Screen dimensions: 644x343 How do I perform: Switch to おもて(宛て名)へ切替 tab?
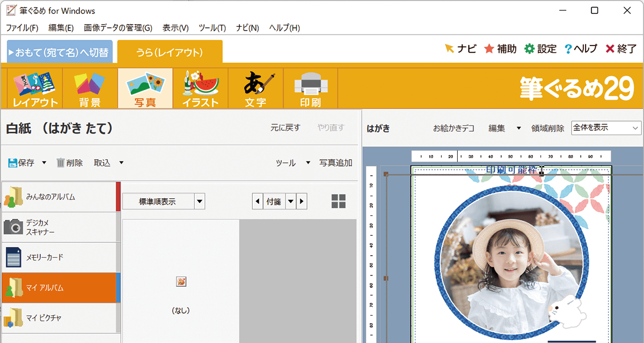click(x=60, y=52)
